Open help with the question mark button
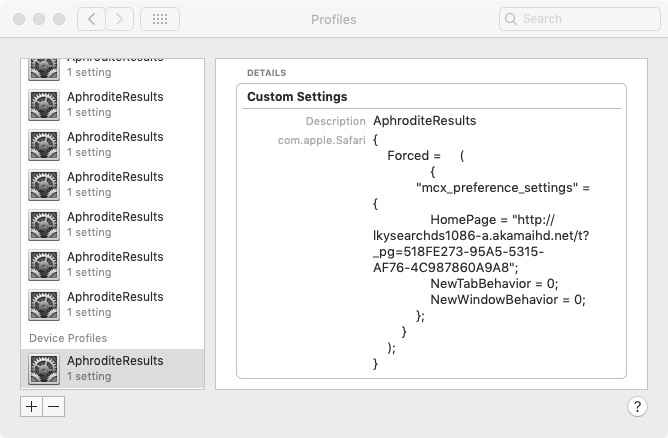 (637, 406)
